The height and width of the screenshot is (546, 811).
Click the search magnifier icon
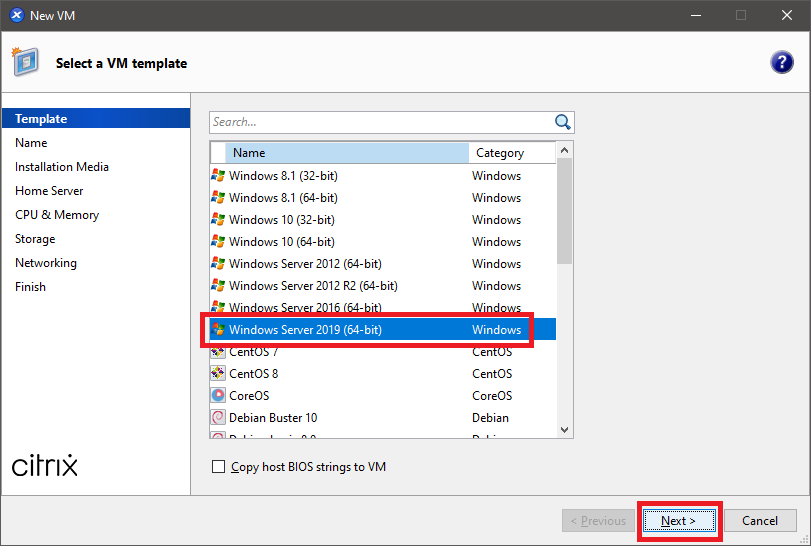pyautogui.click(x=563, y=122)
